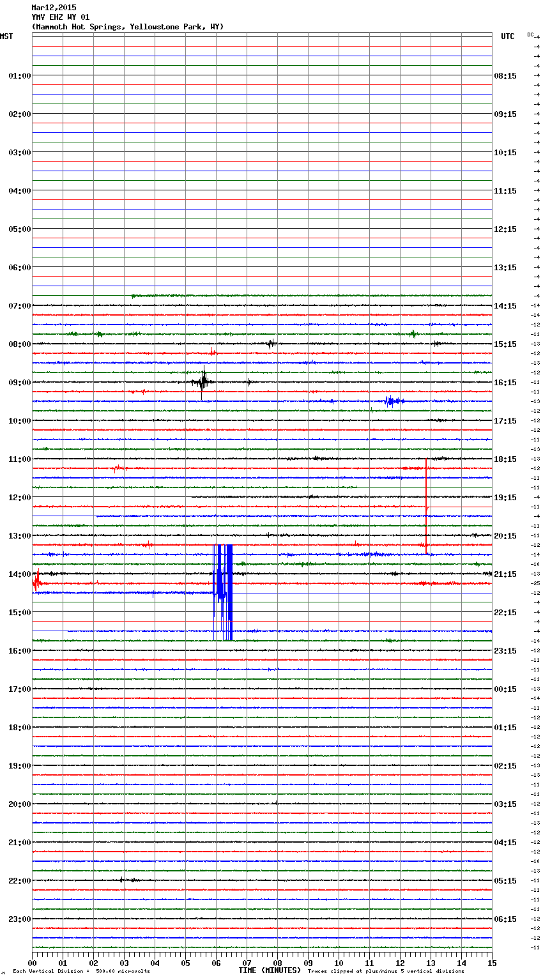Select the 03:00 MST time label
543x980 pixels.
pos(20,153)
